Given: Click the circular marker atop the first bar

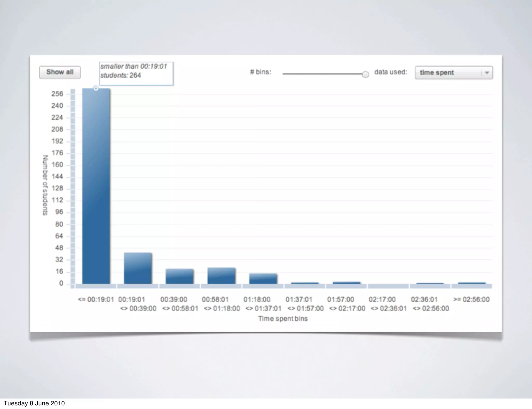Looking at the screenshot, I should tap(96, 88).
